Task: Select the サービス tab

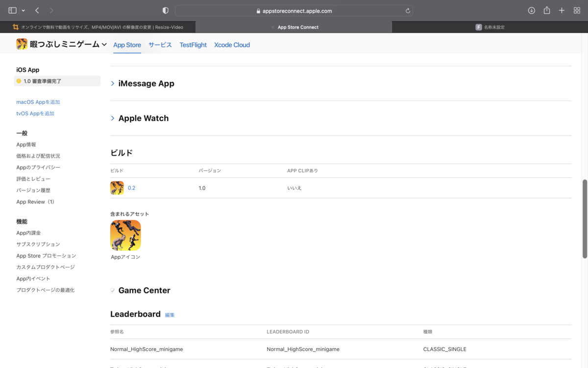Action: click(160, 45)
